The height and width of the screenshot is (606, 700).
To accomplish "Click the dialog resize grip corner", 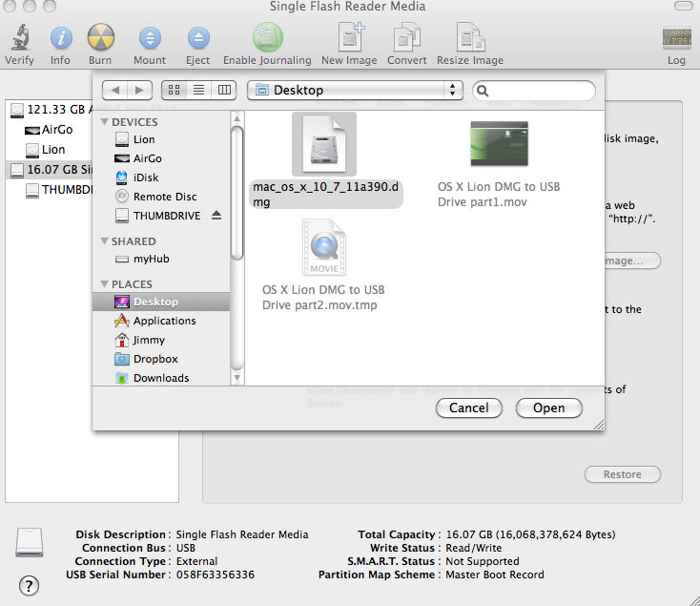I will 599,425.
